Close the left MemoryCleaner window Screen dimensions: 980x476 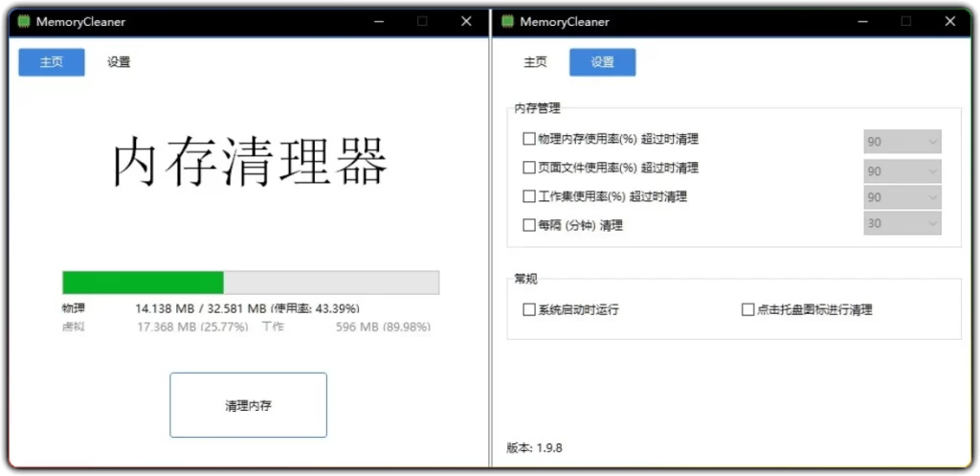click(x=466, y=21)
